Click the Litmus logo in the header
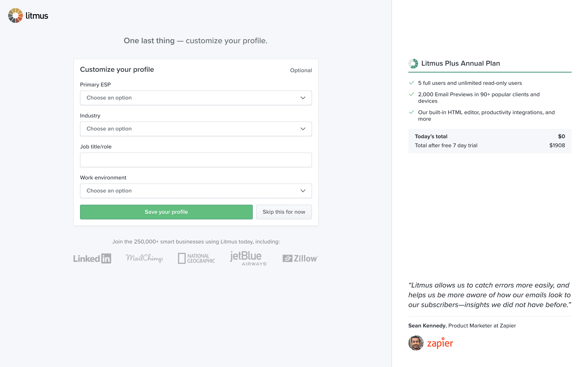This screenshot has width=588, height=367. [x=28, y=15]
